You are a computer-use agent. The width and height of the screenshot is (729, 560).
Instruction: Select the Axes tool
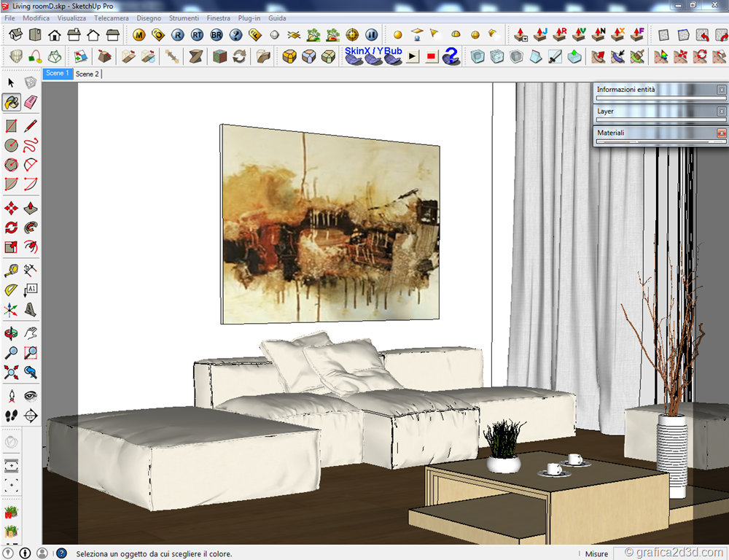click(x=11, y=309)
